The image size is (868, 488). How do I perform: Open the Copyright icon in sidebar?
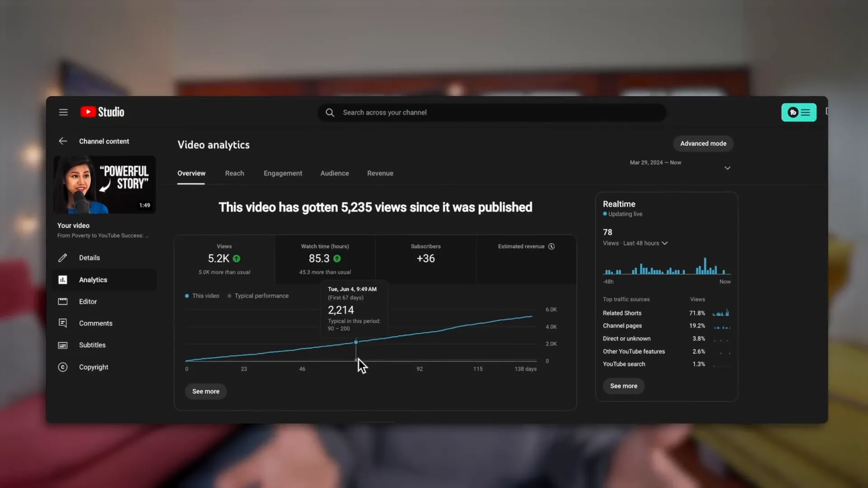pos(62,367)
